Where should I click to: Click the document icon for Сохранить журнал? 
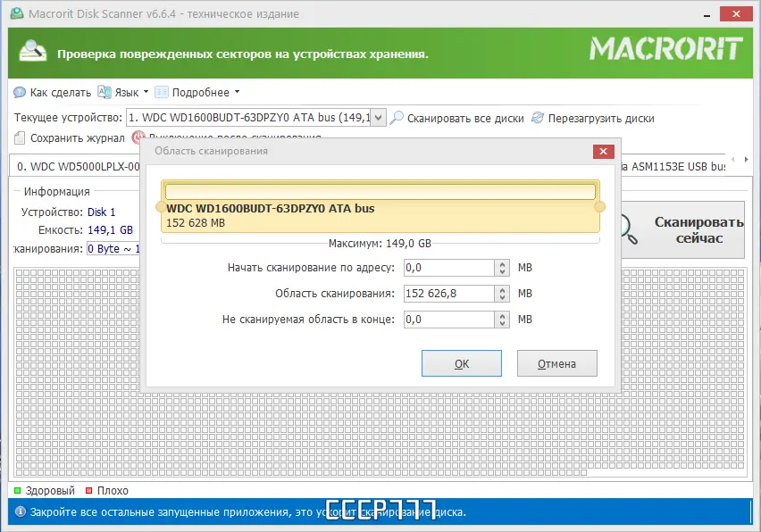pos(20,138)
